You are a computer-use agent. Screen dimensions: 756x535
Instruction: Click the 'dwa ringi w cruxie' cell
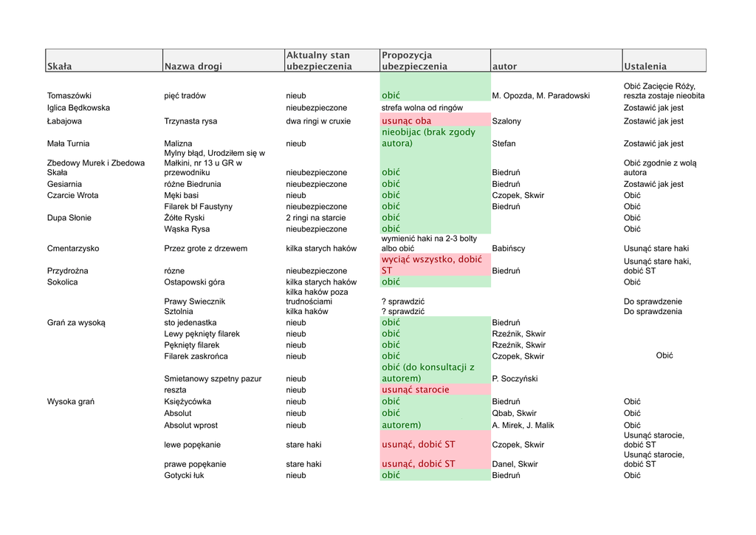pyautogui.click(x=318, y=121)
